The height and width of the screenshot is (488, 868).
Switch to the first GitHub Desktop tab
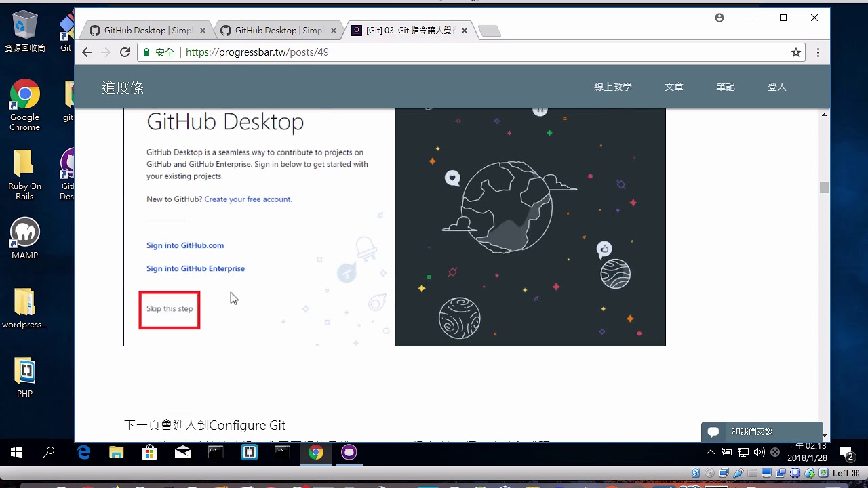[148, 30]
